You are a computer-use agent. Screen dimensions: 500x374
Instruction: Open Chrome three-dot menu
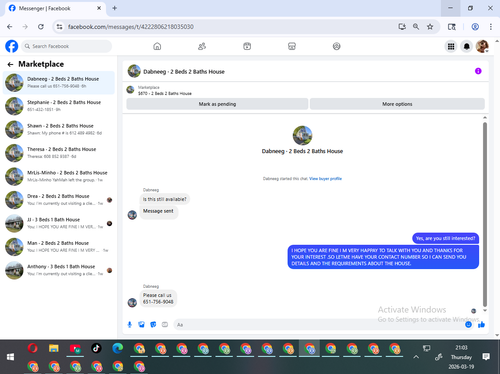pos(491,27)
